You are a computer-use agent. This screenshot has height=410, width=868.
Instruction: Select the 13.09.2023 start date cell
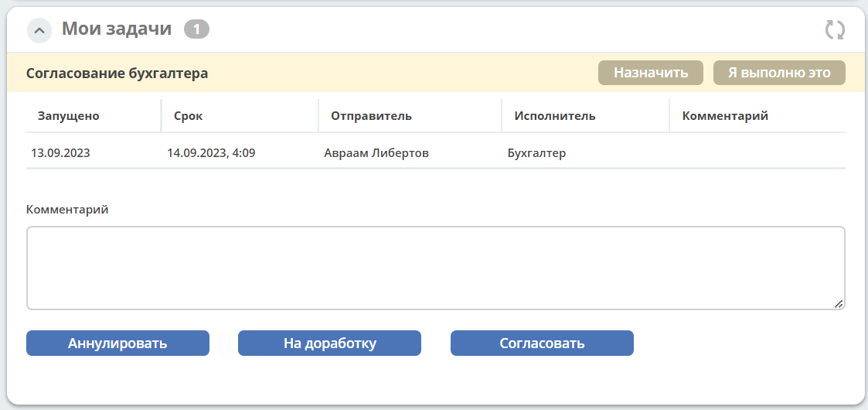coord(60,153)
